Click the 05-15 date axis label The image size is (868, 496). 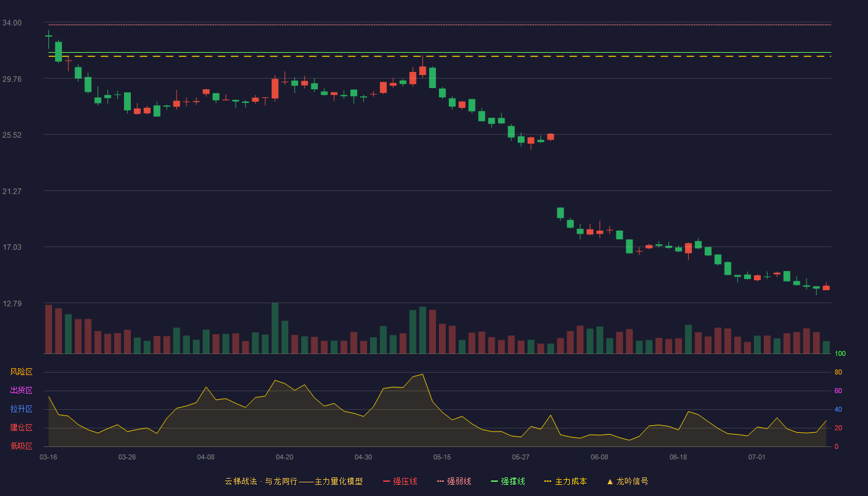click(x=442, y=457)
